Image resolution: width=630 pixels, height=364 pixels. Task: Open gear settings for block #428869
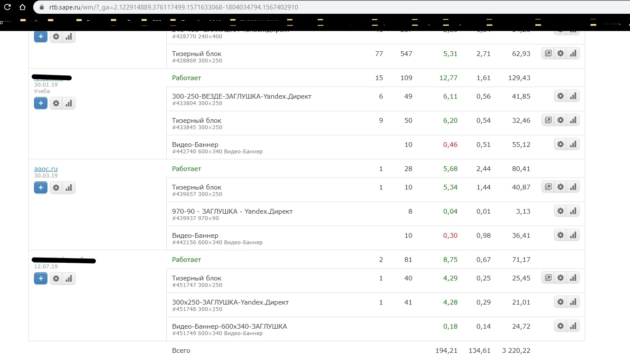560,53
